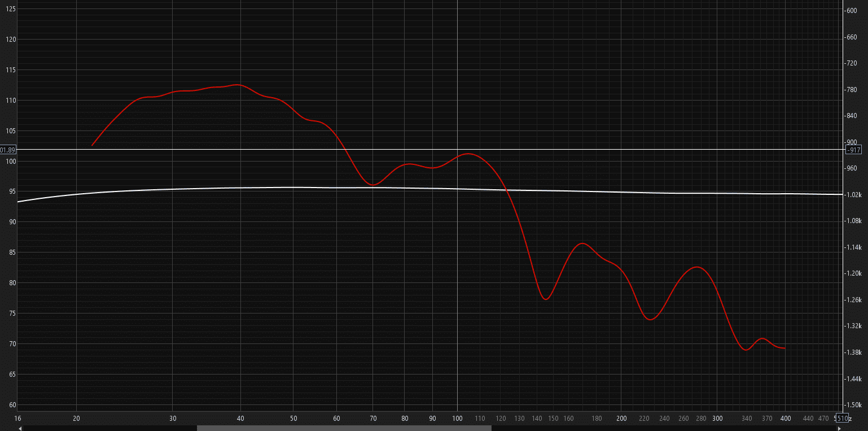868x431 pixels.
Task: Click the 125 dB left axis label
Action: tap(11, 9)
